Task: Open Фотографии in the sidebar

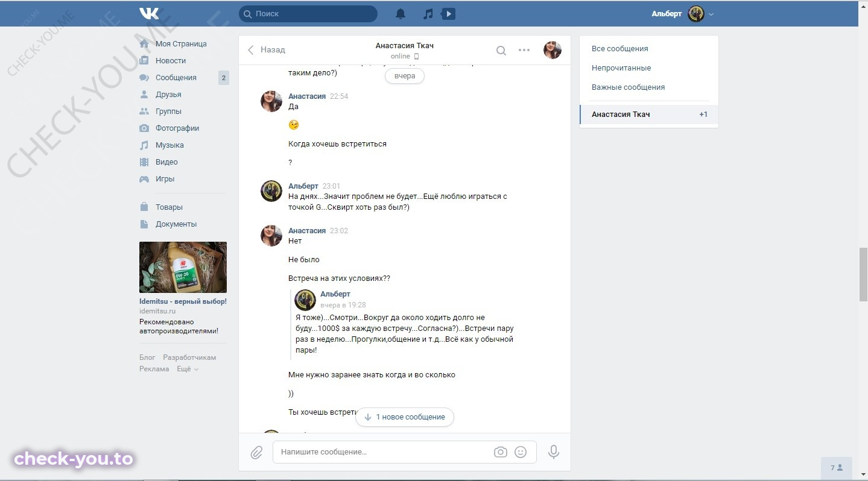Action: pos(177,128)
